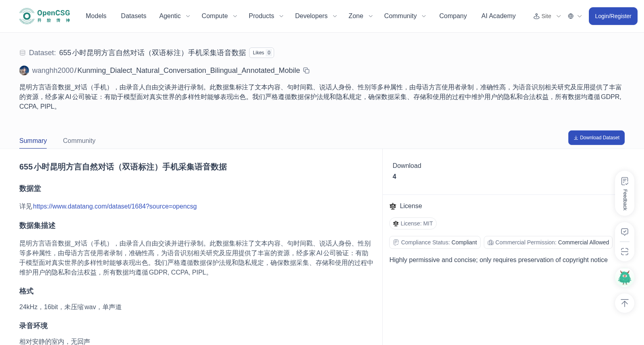Copy the dataset path with the copy icon
This screenshot has height=345, width=644.
pyautogui.click(x=306, y=70)
